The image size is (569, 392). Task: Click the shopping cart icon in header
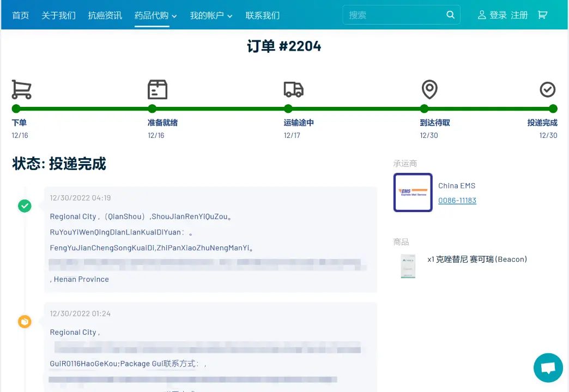pos(542,15)
